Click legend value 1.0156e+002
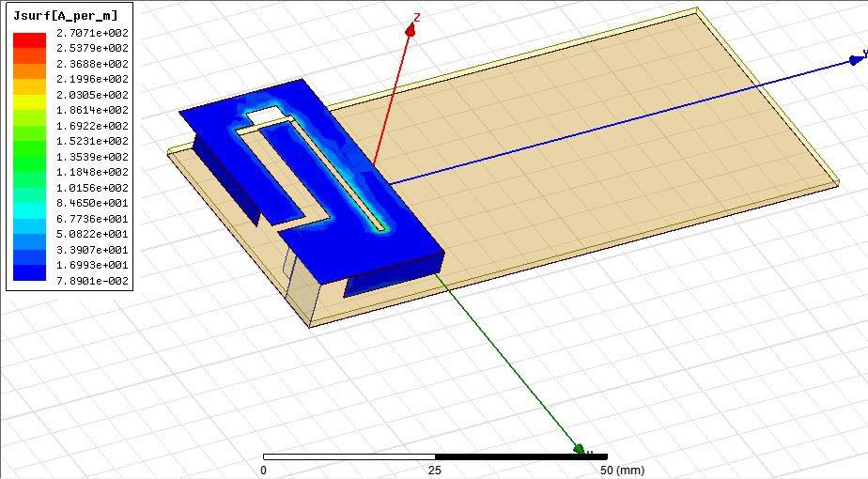Viewport: 868px width, 479px height. point(92,188)
